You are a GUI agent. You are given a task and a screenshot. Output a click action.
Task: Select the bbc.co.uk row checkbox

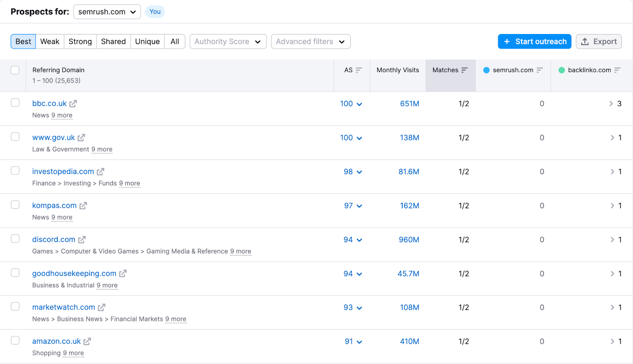pos(15,102)
